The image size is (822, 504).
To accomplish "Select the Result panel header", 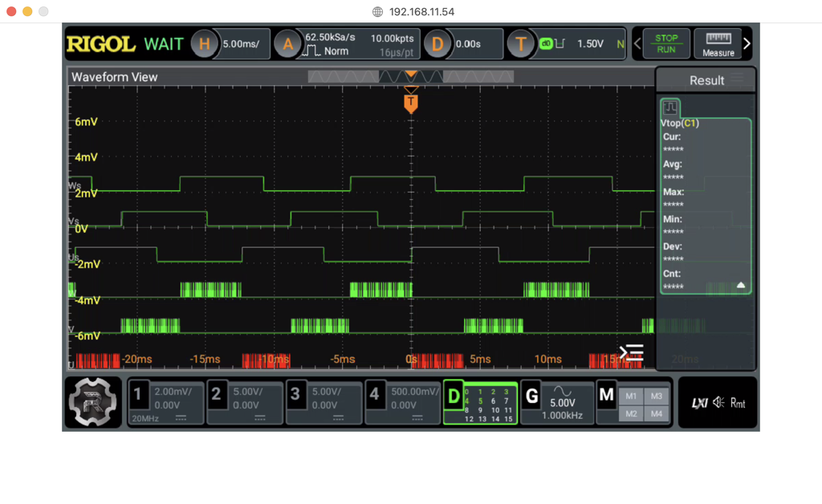I will [x=706, y=80].
